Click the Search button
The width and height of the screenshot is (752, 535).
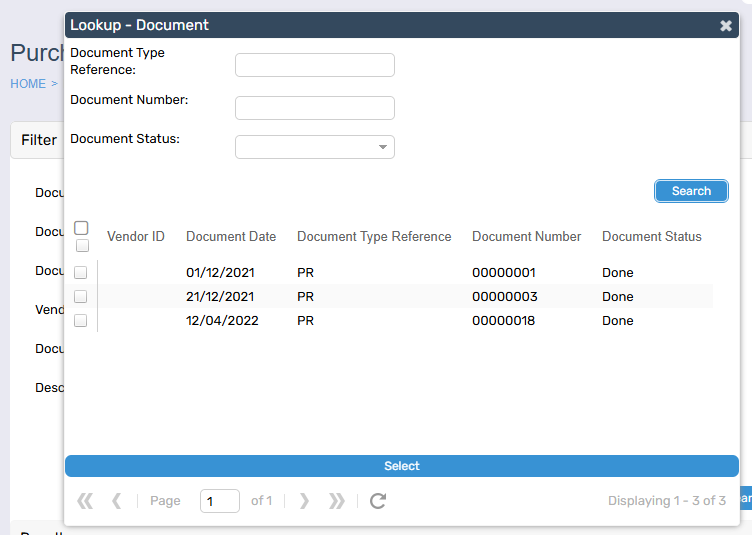[691, 191]
